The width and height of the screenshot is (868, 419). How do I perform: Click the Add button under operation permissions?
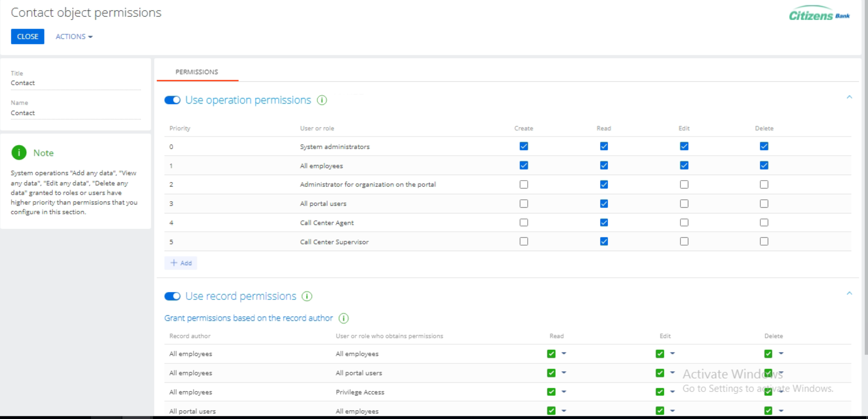pos(181,263)
